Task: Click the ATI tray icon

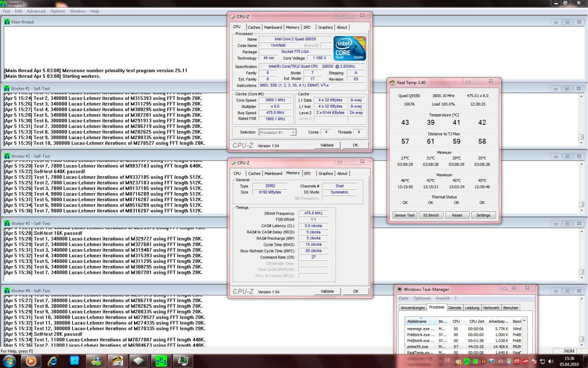Action: (526, 362)
